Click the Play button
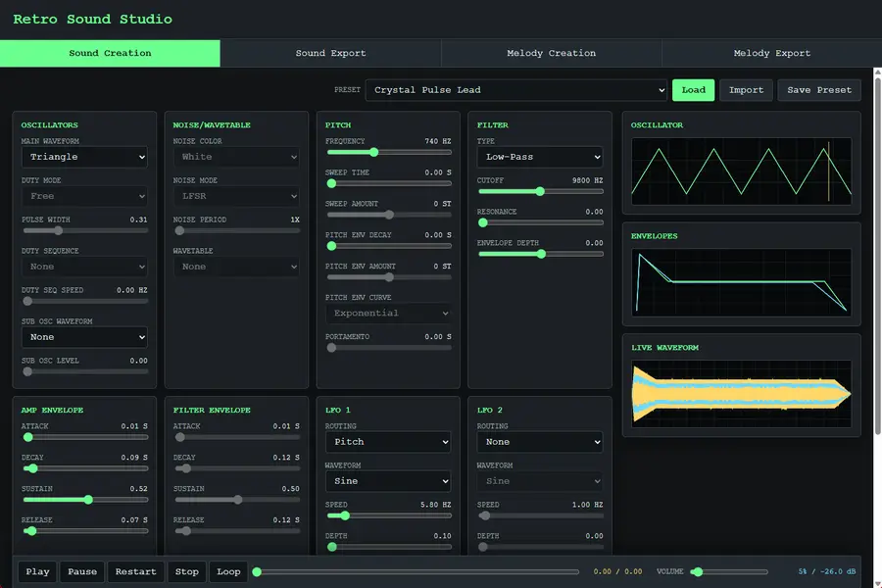This screenshot has width=882, height=588. point(37,571)
